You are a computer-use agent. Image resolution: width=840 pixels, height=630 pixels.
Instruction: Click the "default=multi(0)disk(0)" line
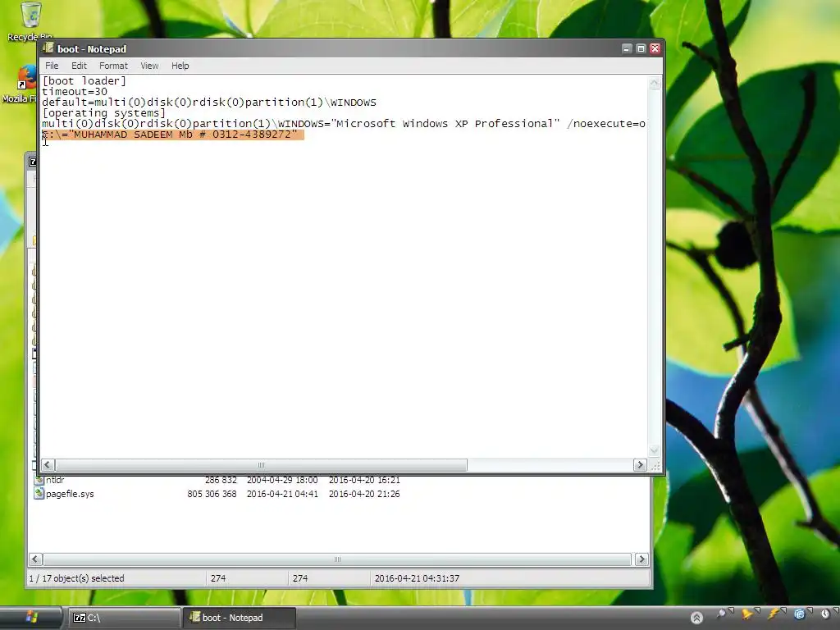tap(209, 103)
